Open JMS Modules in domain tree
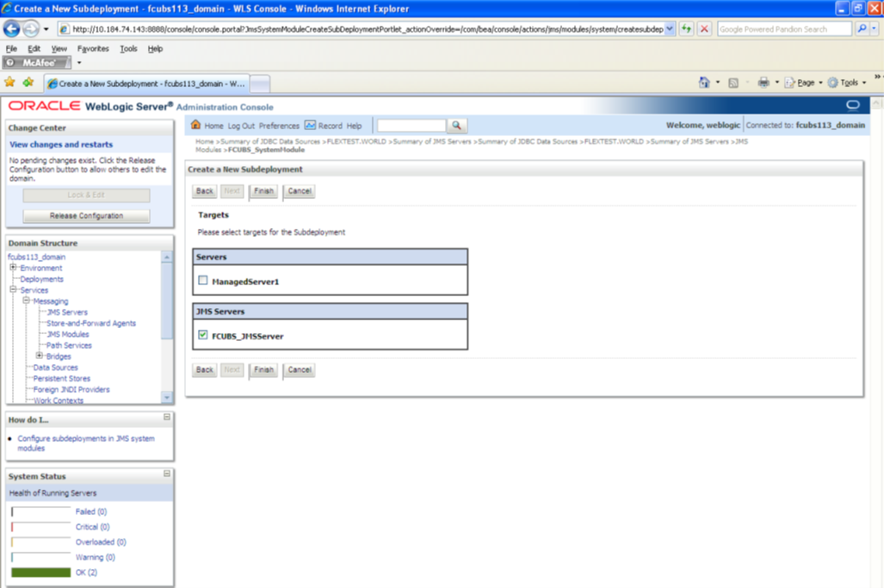This screenshot has height=588, width=884. (x=68, y=334)
